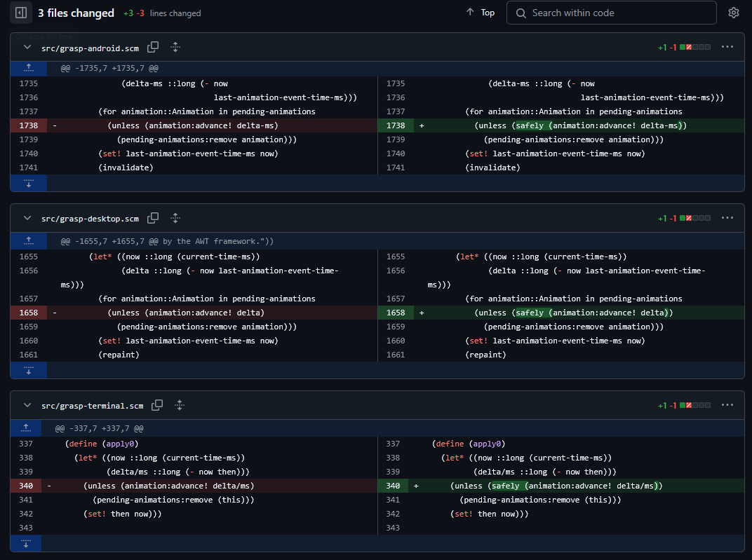Click the diffstat squares for grasp-desktop.scm
The image size is (752, 560).
pyautogui.click(x=695, y=218)
